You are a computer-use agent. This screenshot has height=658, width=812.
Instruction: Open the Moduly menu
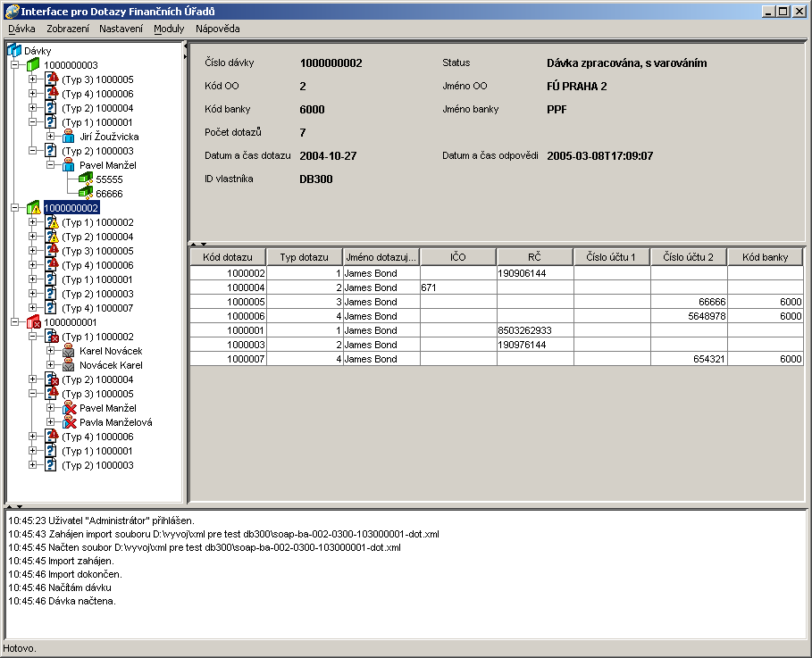pos(169,29)
